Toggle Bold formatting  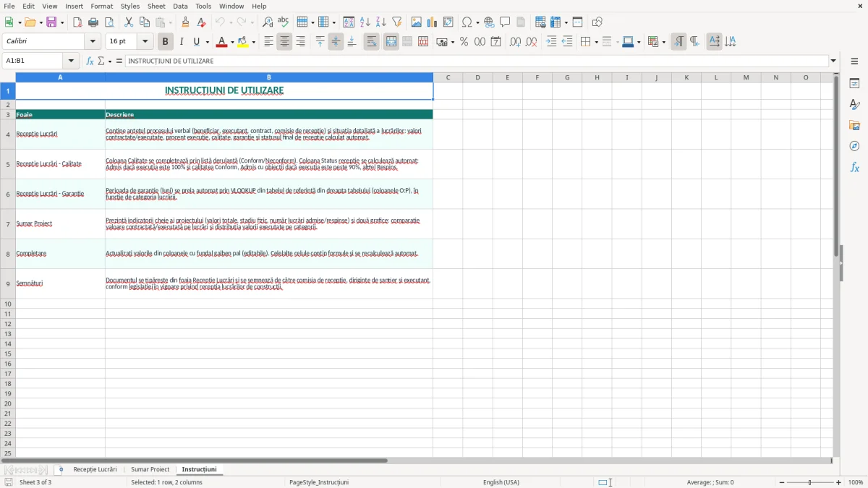(166, 42)
